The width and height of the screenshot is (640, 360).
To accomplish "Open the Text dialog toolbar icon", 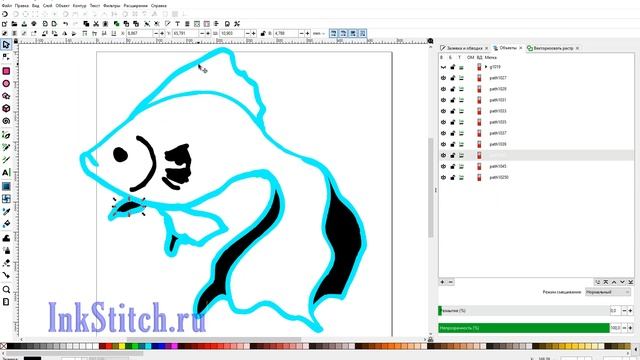I will click(178, 24).
